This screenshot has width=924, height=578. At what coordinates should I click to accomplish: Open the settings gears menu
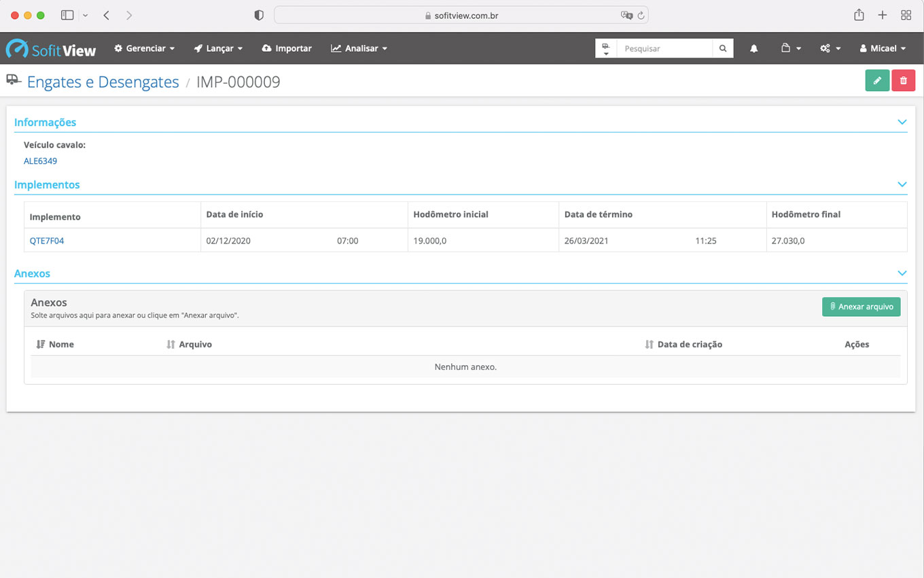click(x=830, y=49)
